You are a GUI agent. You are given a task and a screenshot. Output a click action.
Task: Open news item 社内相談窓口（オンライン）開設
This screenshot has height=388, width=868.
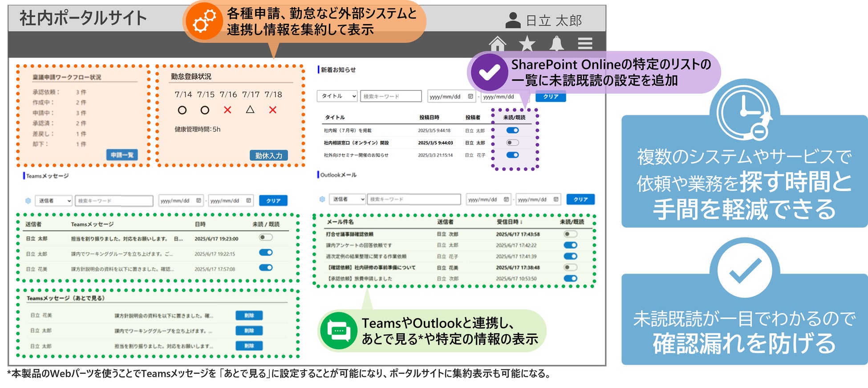click(356, 143)
